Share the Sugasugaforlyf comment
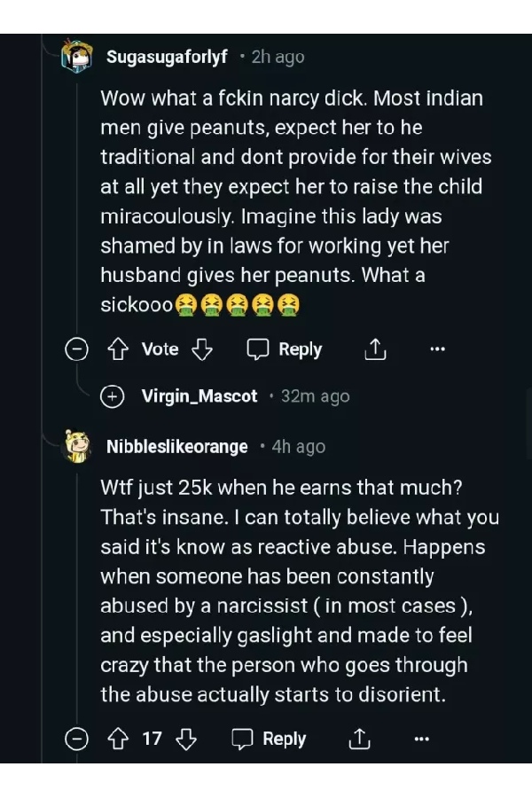532x798 pixels. click(x=375, y=349)
